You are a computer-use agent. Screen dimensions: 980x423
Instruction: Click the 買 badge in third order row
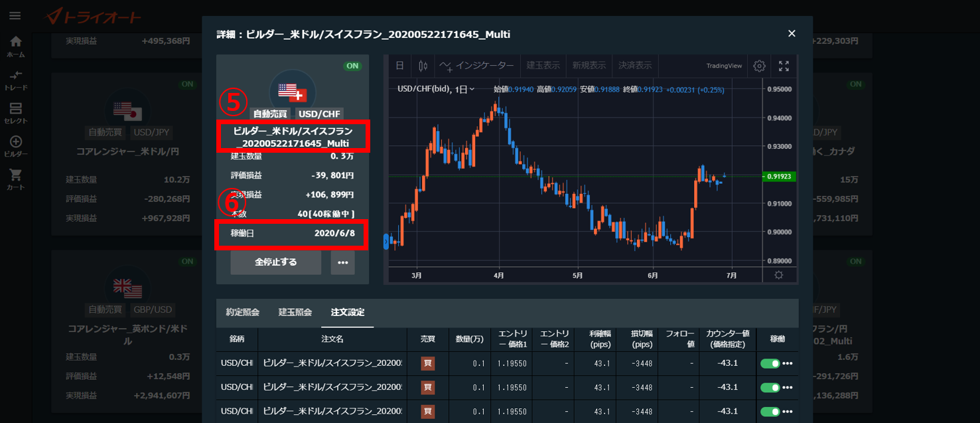pos(428,412)
